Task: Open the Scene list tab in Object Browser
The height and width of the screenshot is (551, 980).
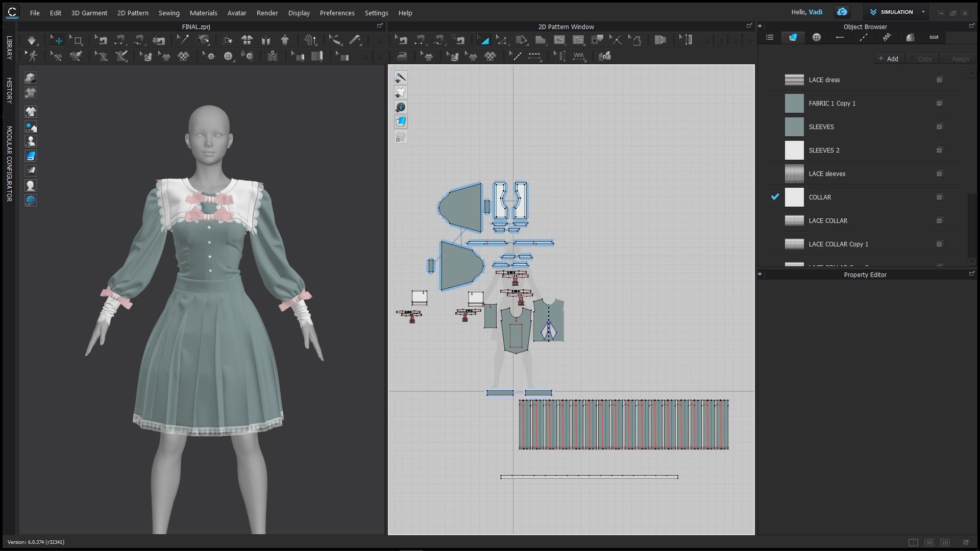Action: tap(770, 37)
